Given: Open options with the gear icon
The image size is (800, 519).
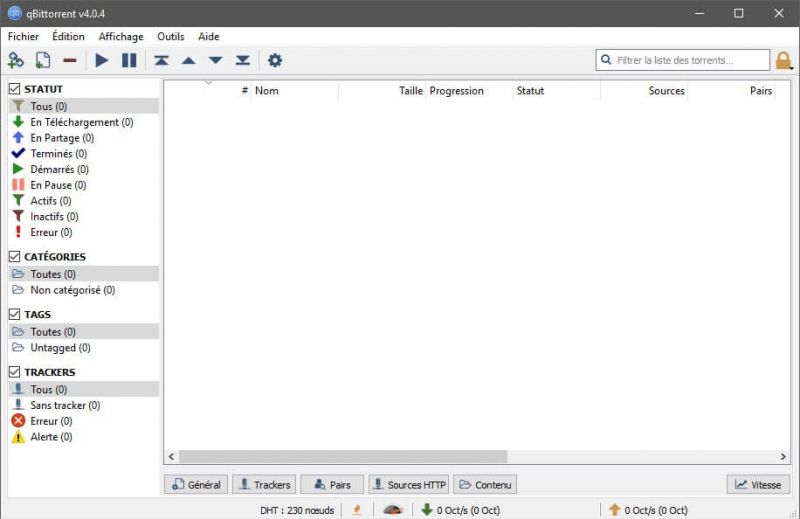Looking at the screenshot, I should click(x=275, y=60).
